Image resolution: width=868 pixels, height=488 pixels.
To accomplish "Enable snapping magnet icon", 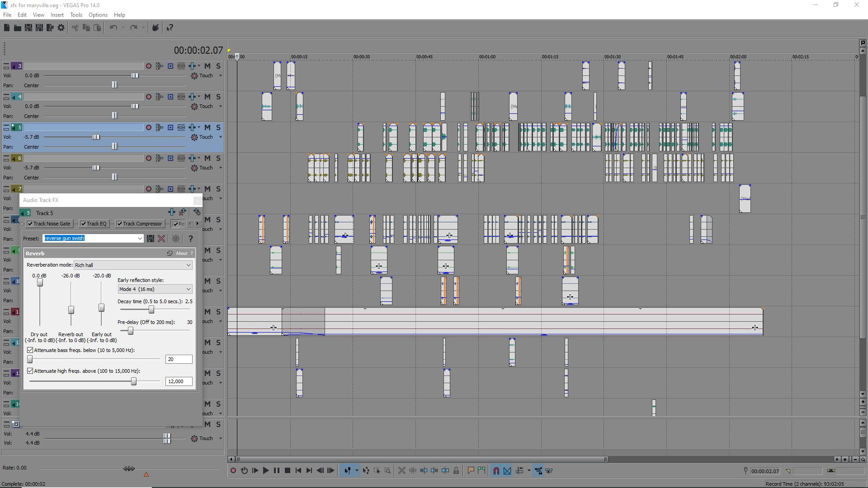I will [x=496, y=471].
